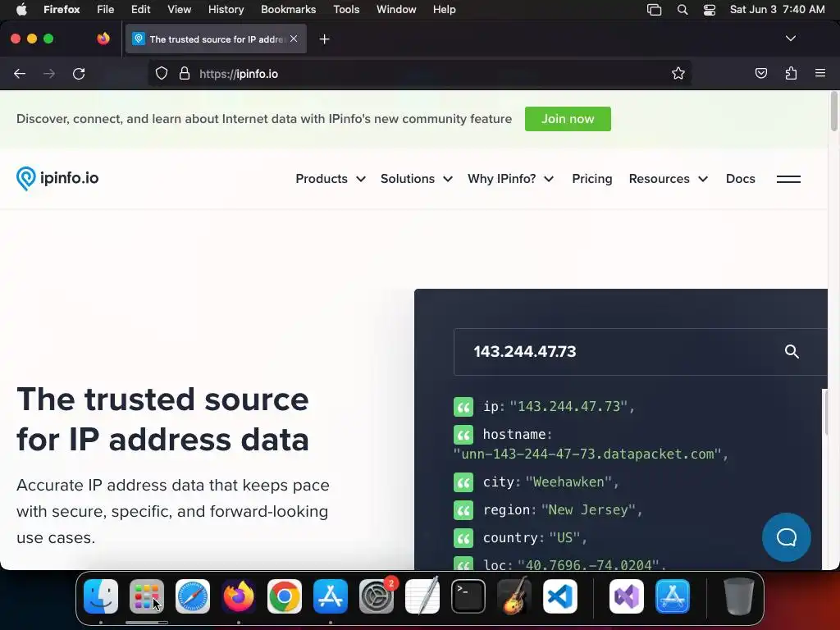The image size is (840, 630).
Task: Expand the Solutions dropdown
Action: click(416, 179)
